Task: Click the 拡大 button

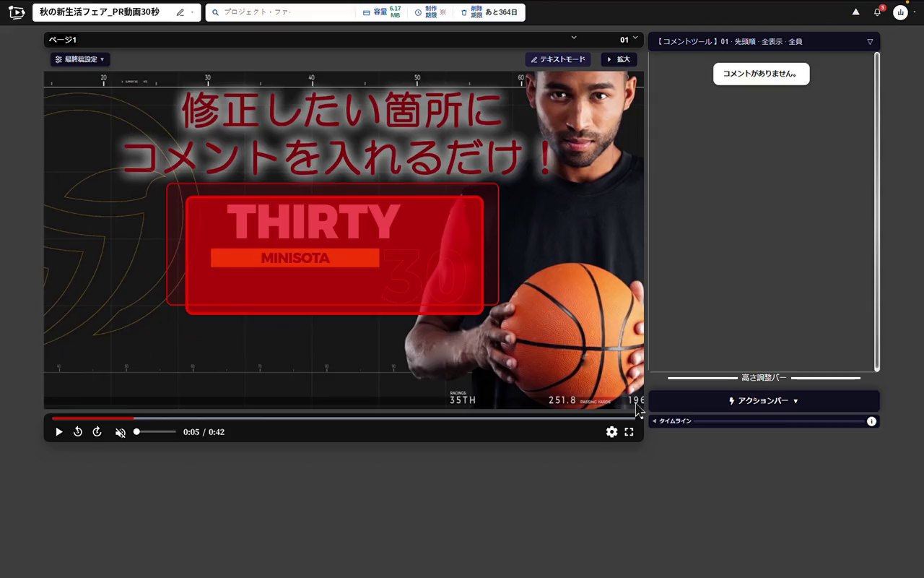Action: point(619,59)
